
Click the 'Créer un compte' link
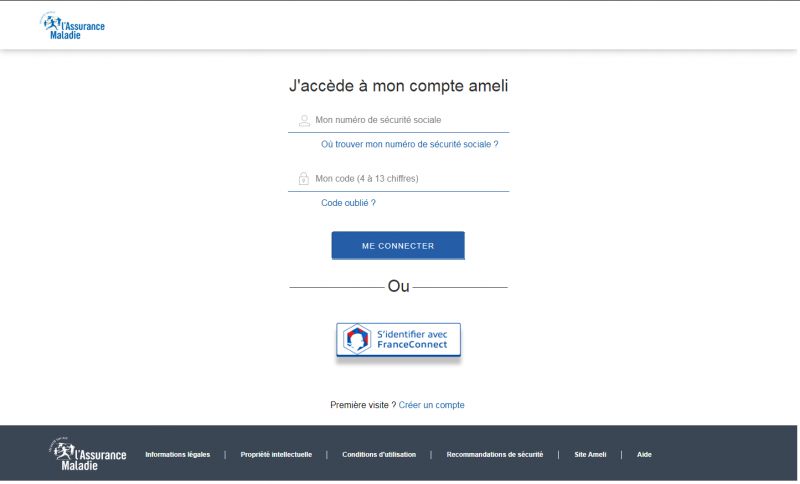(431, 405)
